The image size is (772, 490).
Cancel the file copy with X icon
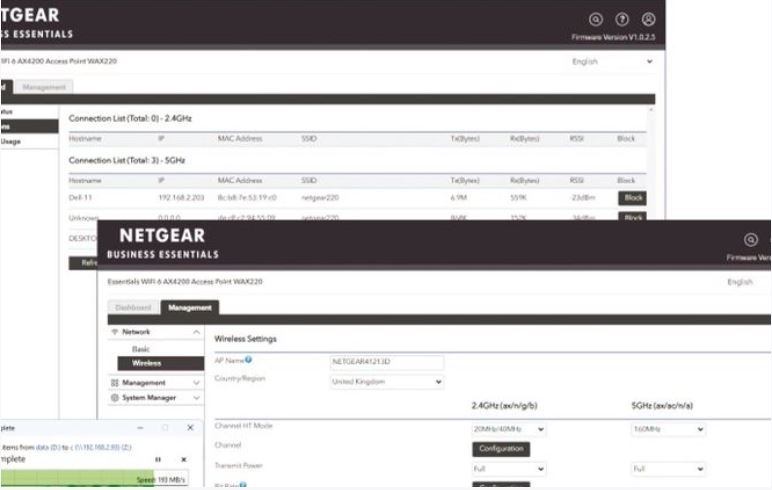[x=184, y=459]
